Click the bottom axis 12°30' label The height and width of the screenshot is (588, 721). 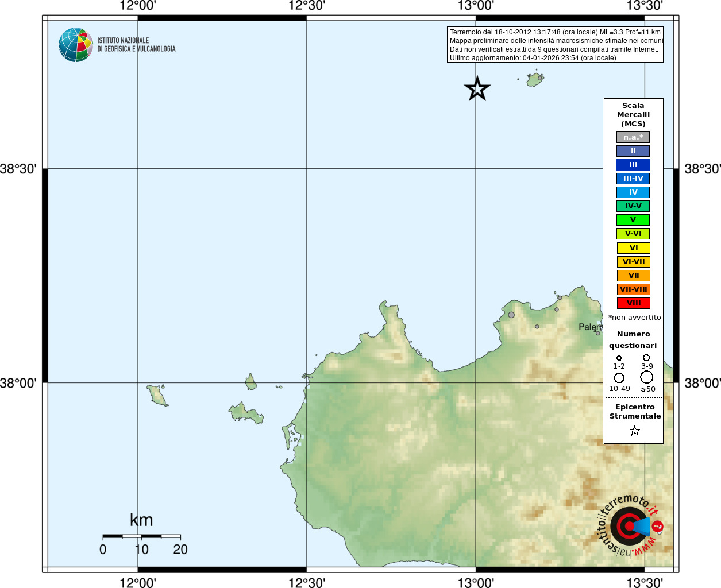click(x=307, y=582)
